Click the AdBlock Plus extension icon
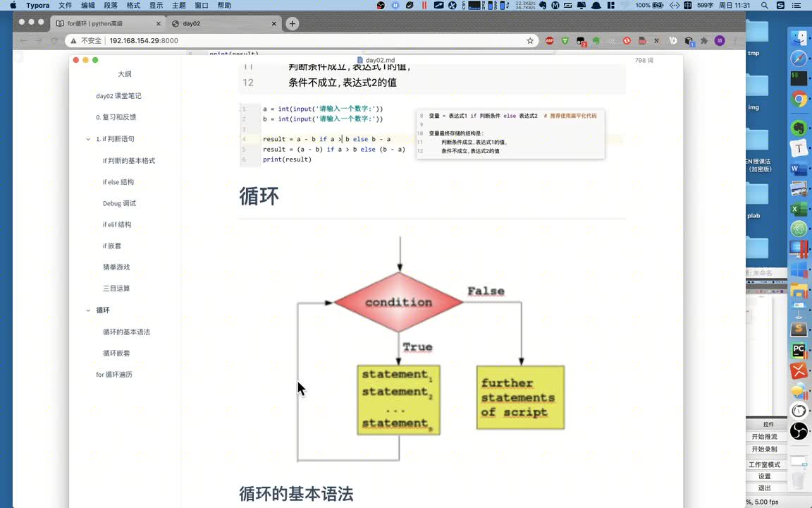Viewport: 812px width, 508px height. (550, 40)
